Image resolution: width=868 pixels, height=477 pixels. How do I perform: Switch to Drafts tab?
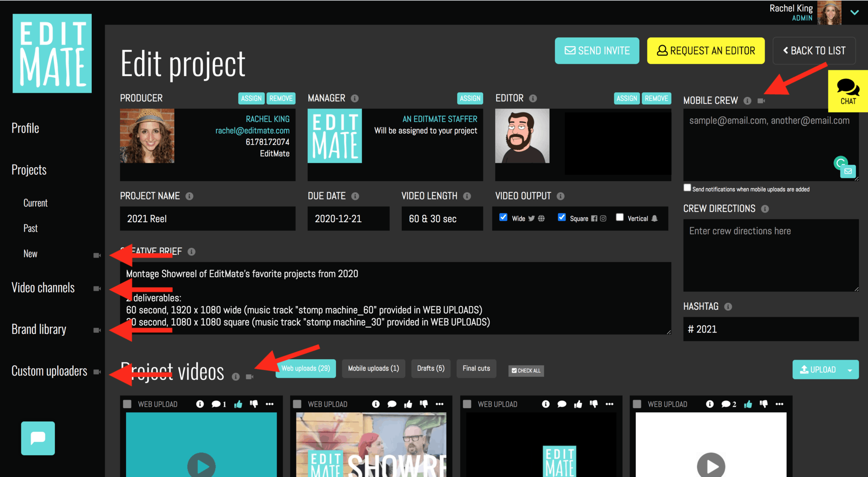click(431, 368)
